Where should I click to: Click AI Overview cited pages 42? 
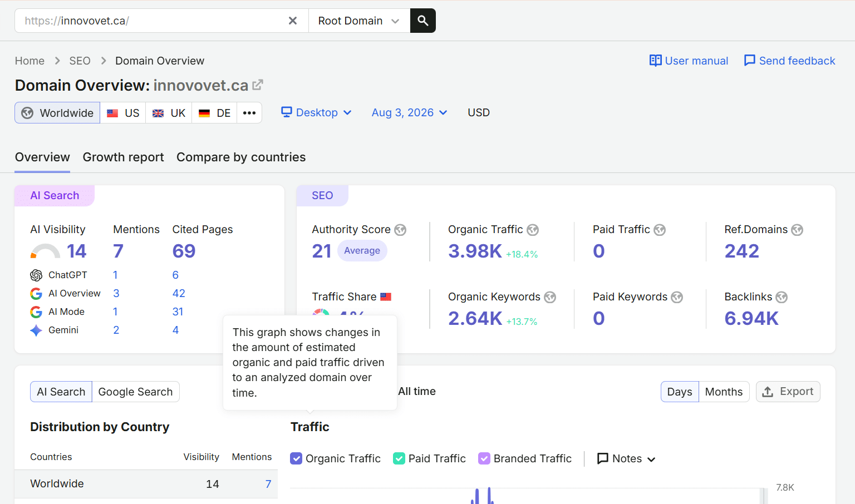click(179, 293)
